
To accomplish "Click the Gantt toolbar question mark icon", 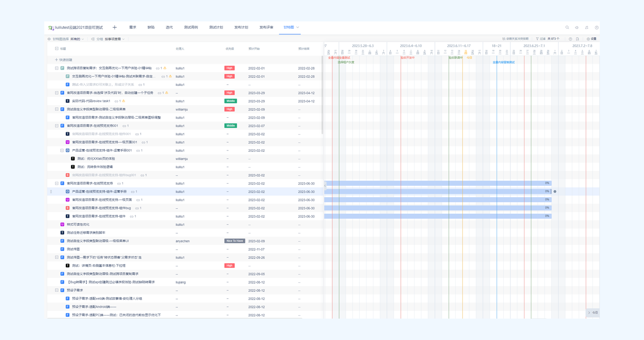I will click(570, 39).
